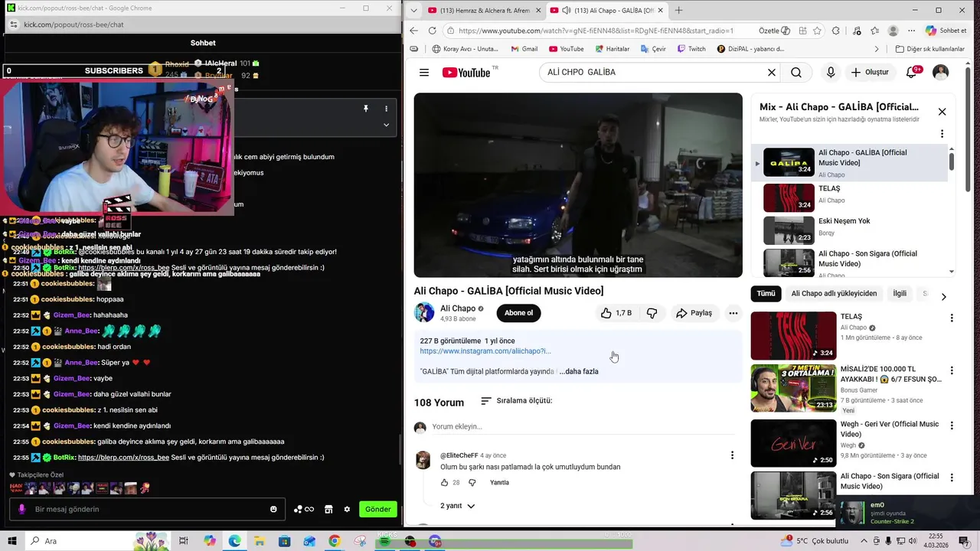Dislike the GALİBA video
This screenshot has height=551, width=980.
click(652, 313)
